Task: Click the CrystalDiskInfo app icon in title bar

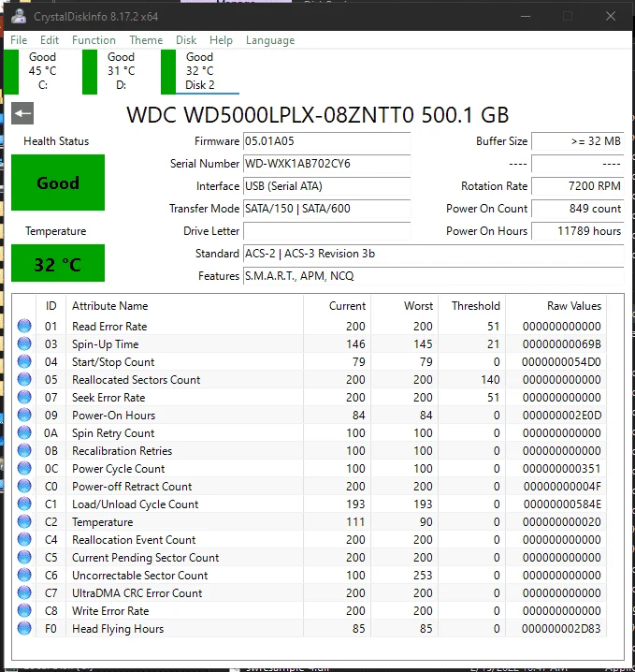Action: [x=19, y=16]
